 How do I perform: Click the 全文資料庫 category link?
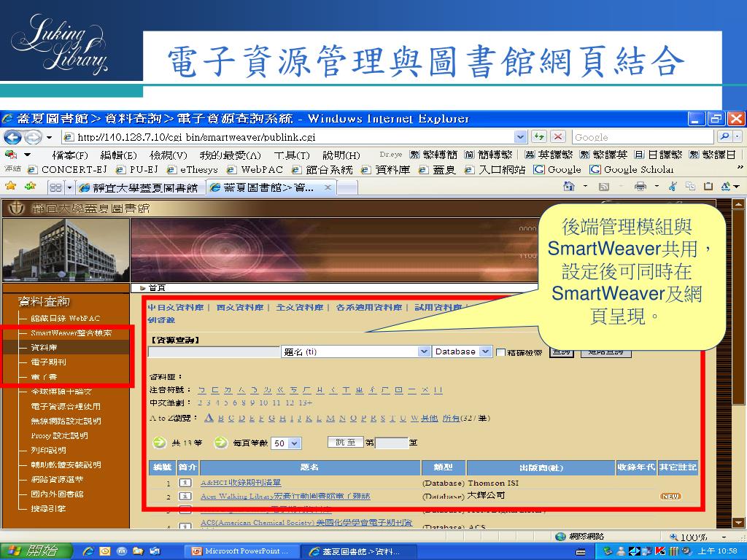(300, 308)
